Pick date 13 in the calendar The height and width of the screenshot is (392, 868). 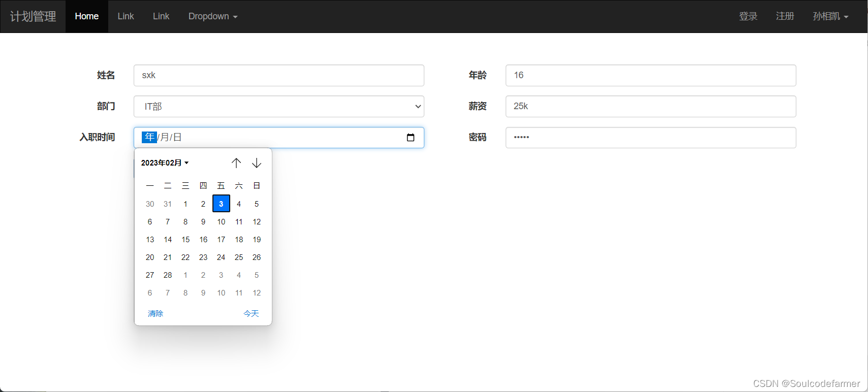point(150,240)
